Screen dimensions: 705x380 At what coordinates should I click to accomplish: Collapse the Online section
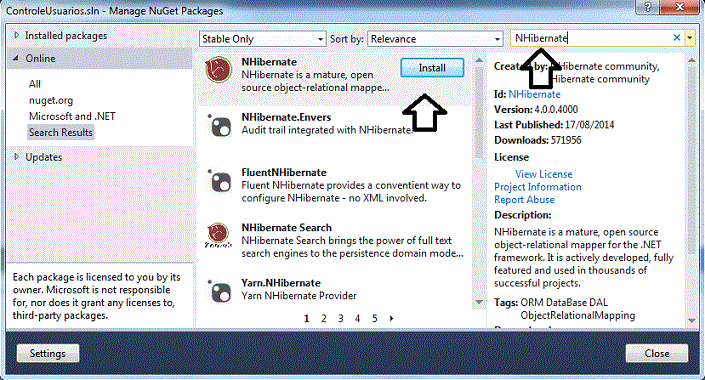click(x=16, y=58)
